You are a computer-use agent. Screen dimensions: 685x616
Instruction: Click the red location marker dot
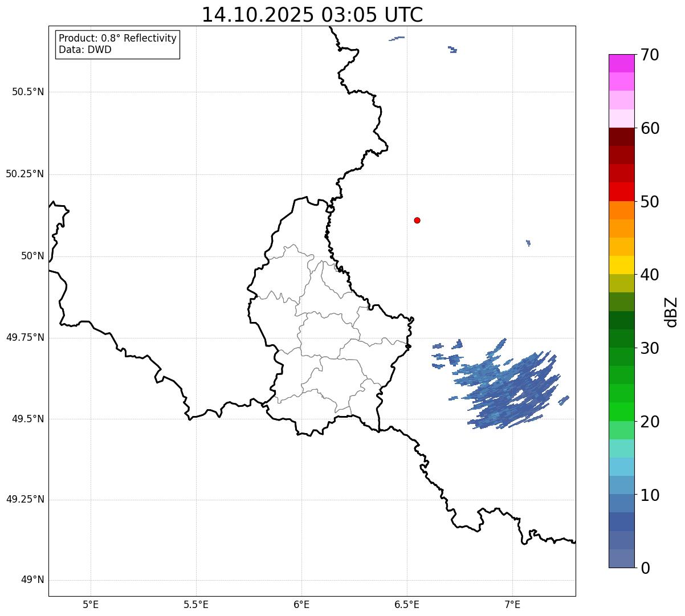pos(417,220)
